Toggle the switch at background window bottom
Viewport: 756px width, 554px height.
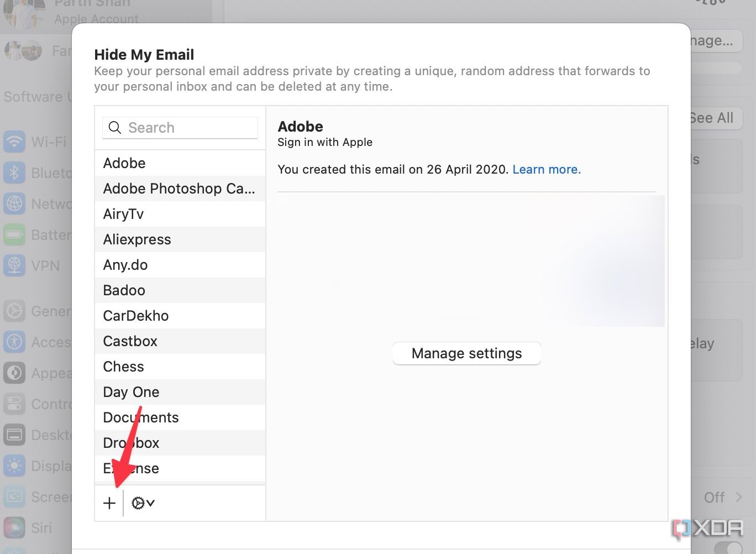point(728,548)
